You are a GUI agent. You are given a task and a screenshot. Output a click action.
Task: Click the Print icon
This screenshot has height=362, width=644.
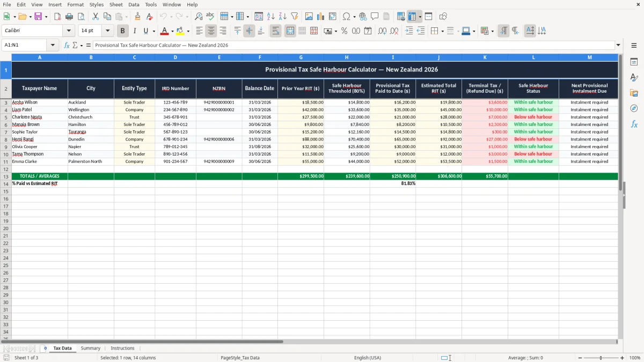pos(69,17)
